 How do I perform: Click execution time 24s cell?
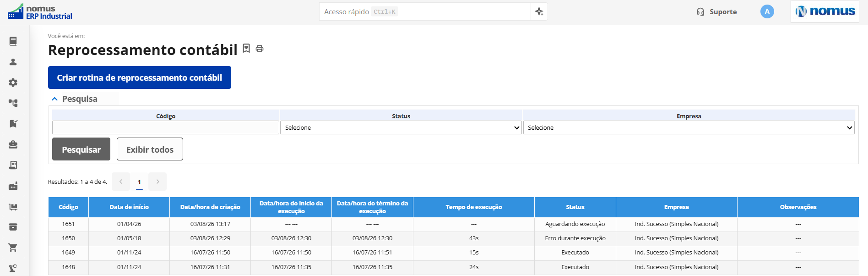(474, 267)
